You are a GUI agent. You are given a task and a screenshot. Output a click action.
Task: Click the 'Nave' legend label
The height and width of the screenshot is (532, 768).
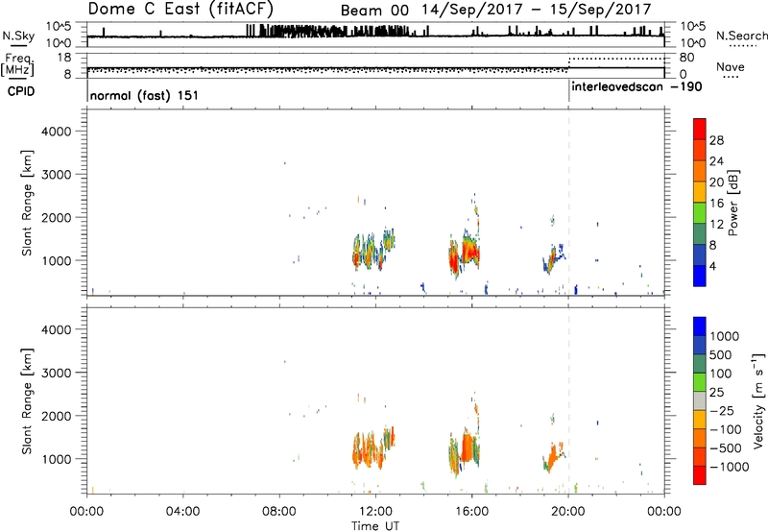tap(731, 67)
